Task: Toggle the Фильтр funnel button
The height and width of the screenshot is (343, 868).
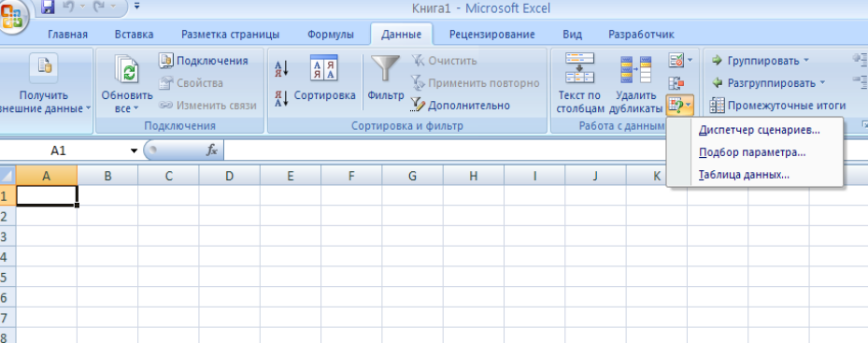Action: (385, 79)
